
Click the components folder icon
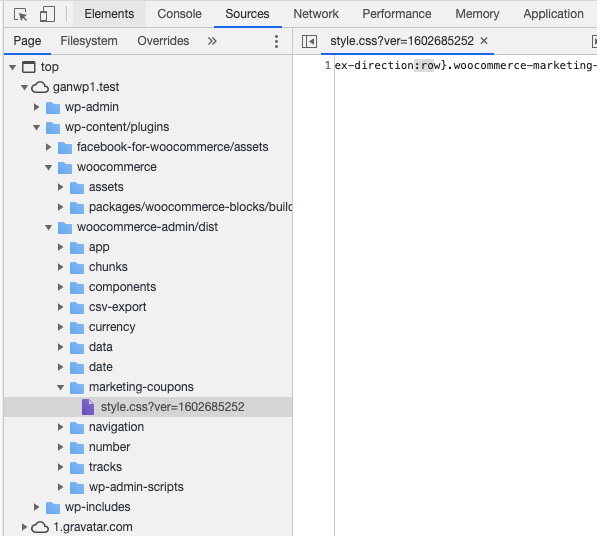[x=77, y=287]
